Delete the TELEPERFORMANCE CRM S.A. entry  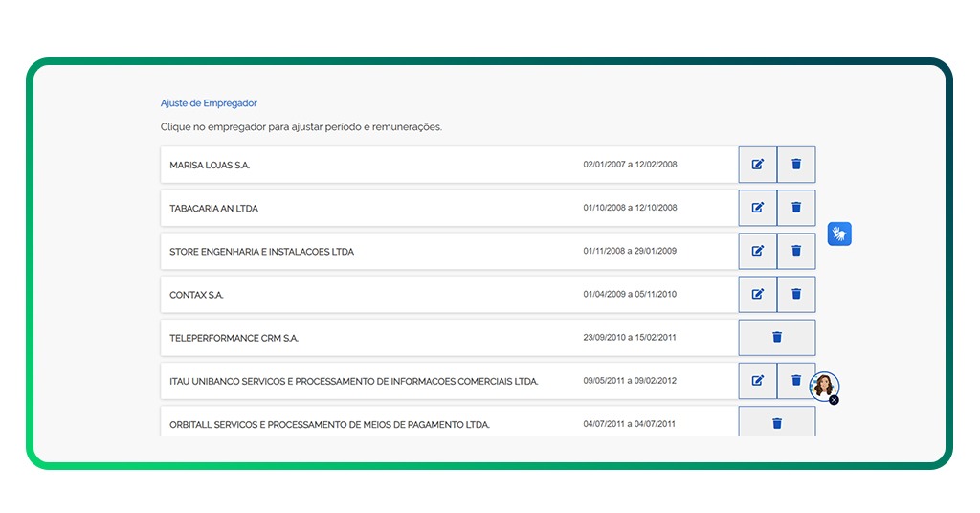tap(777, 337)
